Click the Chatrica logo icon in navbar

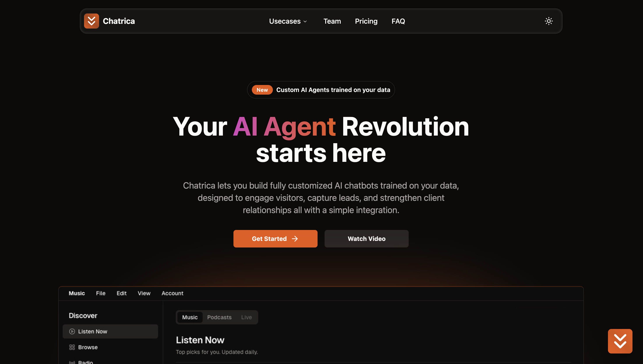92,21
